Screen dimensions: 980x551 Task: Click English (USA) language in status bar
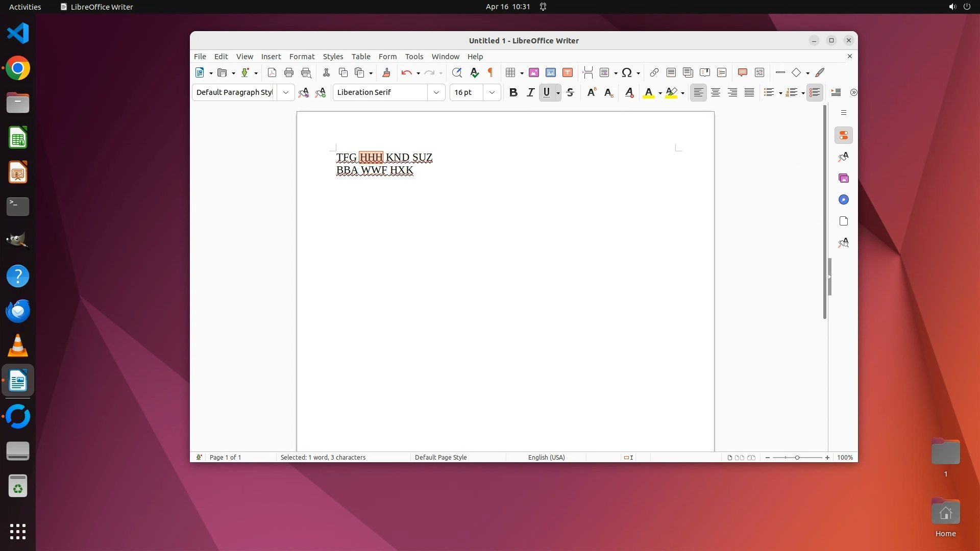tap(546, 457)
